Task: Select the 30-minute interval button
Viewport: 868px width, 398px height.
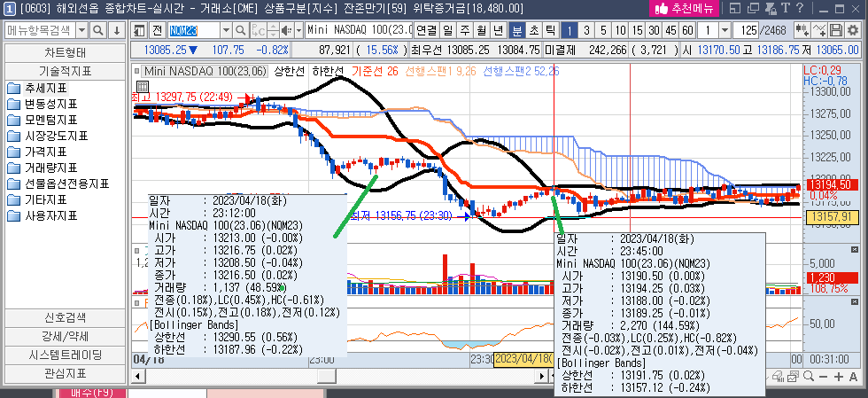Action: pyautogui.click(x=655, y=30)
